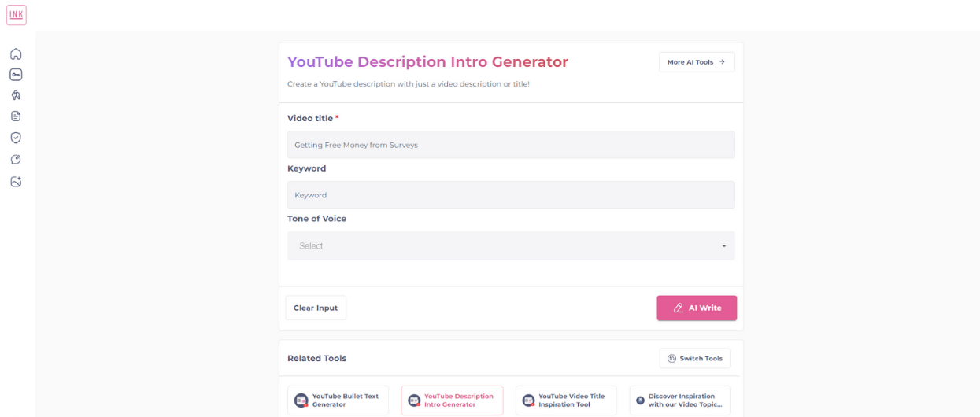
Task: Click the Discover Inspiration card icon
Action: 640,400
